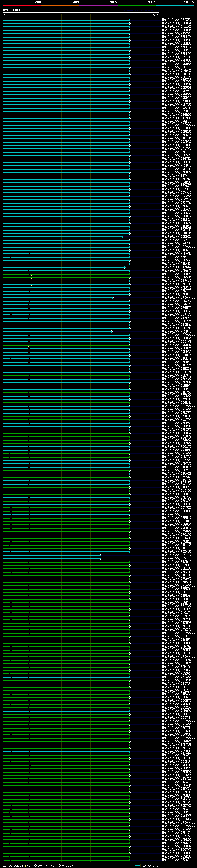
Task: Select label UniRef100_Q5DUG9
Action: click(177, 88)
